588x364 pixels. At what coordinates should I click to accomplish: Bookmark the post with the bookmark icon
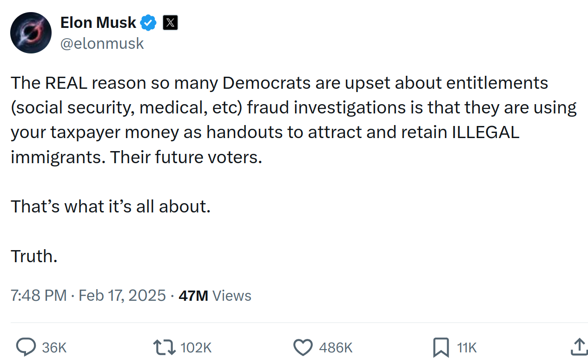tap(441, 347)
